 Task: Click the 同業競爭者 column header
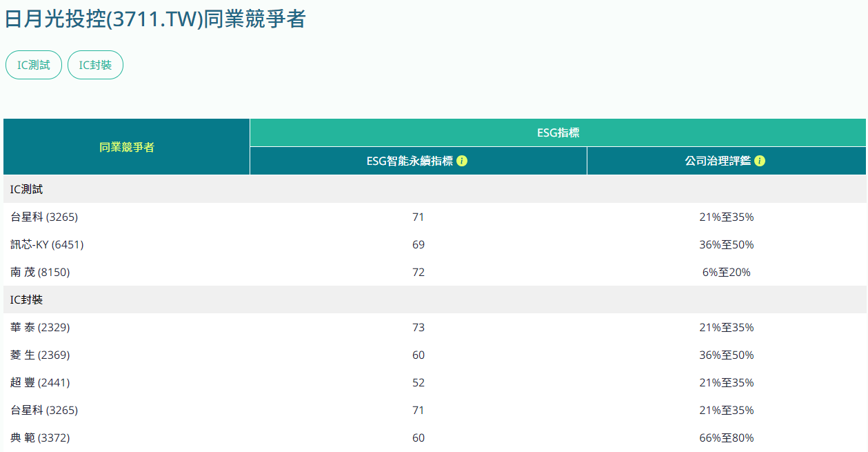[126, 147]
